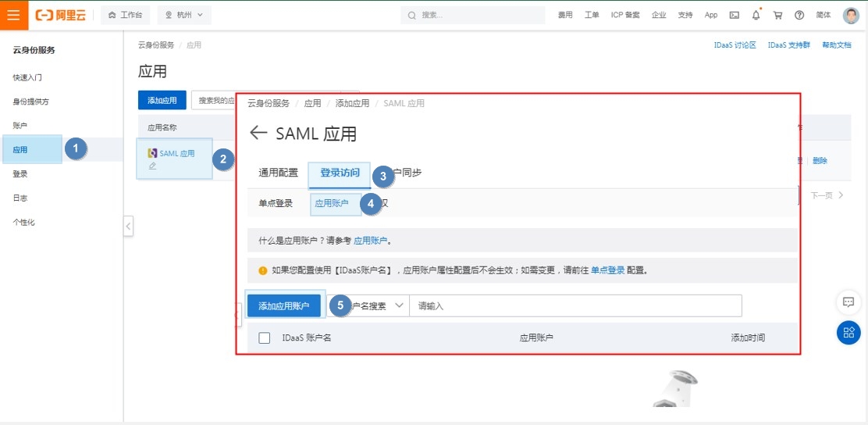Switch to the 通用配置 tab

pyautogui.click(x=278, y=173)
